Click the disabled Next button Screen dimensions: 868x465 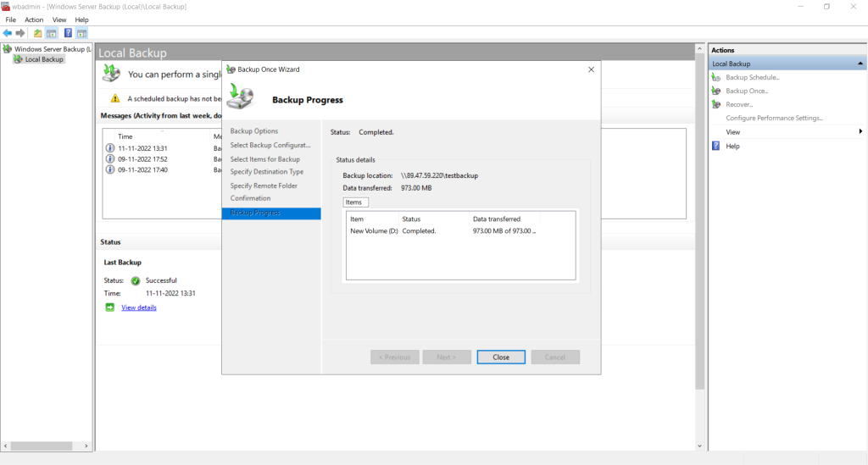[447, 357]
